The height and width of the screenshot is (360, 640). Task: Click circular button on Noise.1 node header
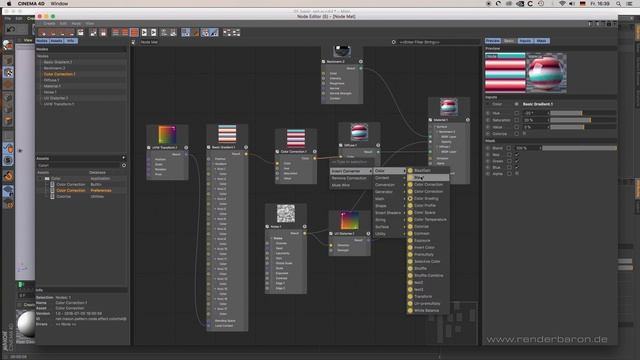[304, 227]
